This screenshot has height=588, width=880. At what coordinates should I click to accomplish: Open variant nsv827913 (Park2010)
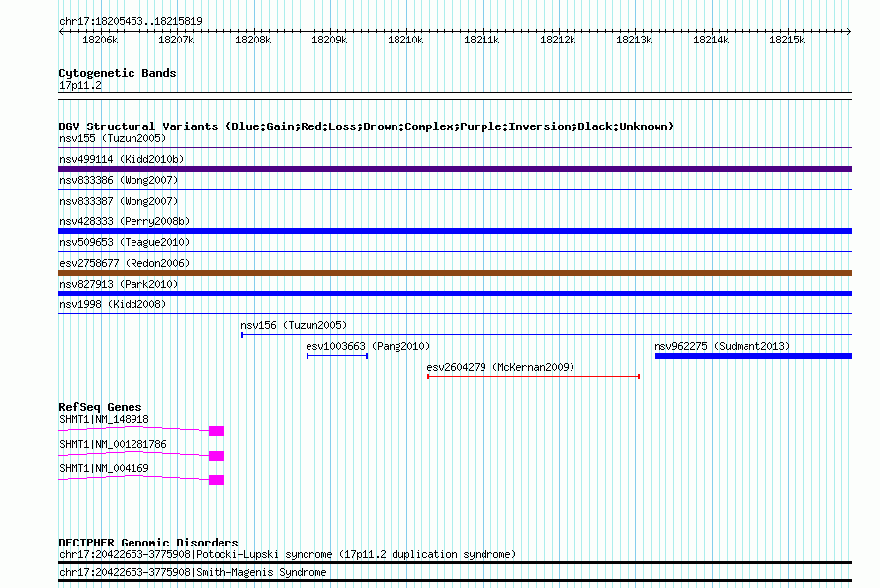point(119,284)
